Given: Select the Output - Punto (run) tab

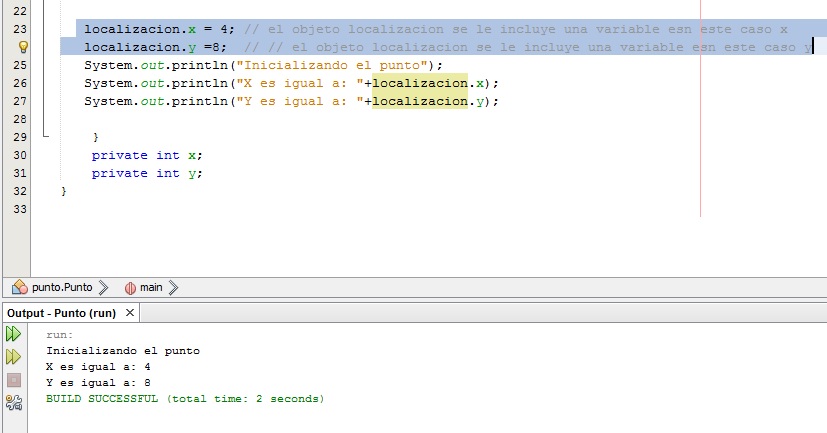Looking at the screenshot, I should pyautogui.click(x=62, y=313).
